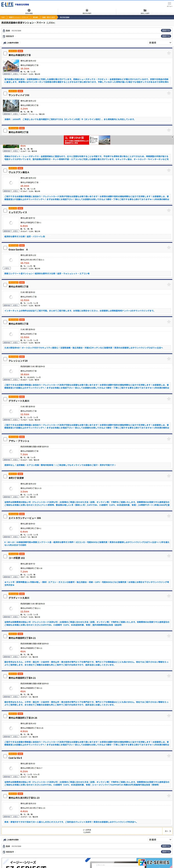Click top この条件を保存 save button

(x=11, y=43)
